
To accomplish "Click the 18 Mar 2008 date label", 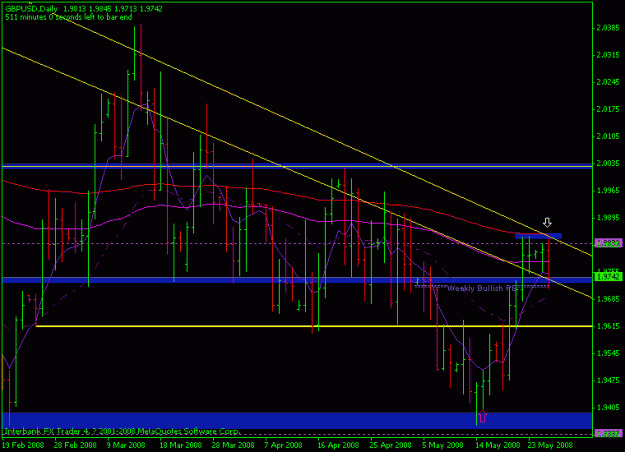I will [x=181, y=445].
